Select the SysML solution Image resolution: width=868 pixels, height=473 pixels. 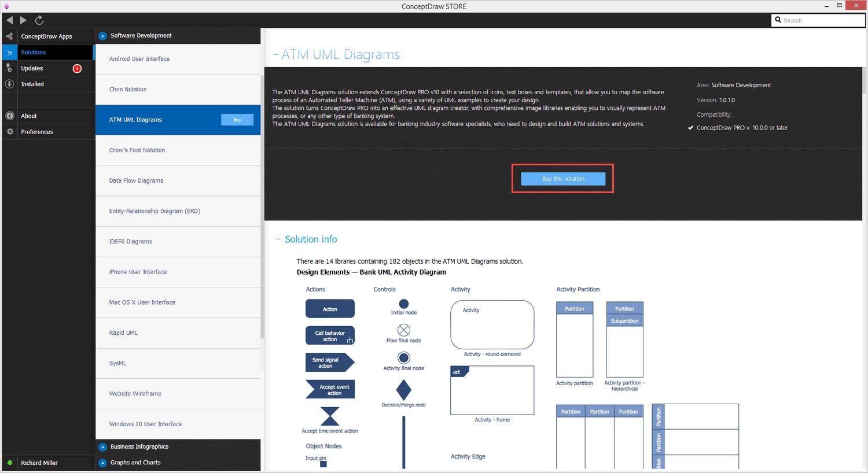coord(178,363)
